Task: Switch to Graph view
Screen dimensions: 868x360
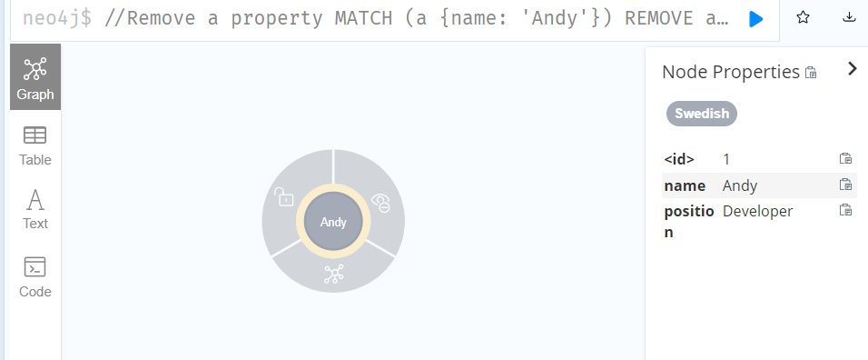Action: coord(35,77)
